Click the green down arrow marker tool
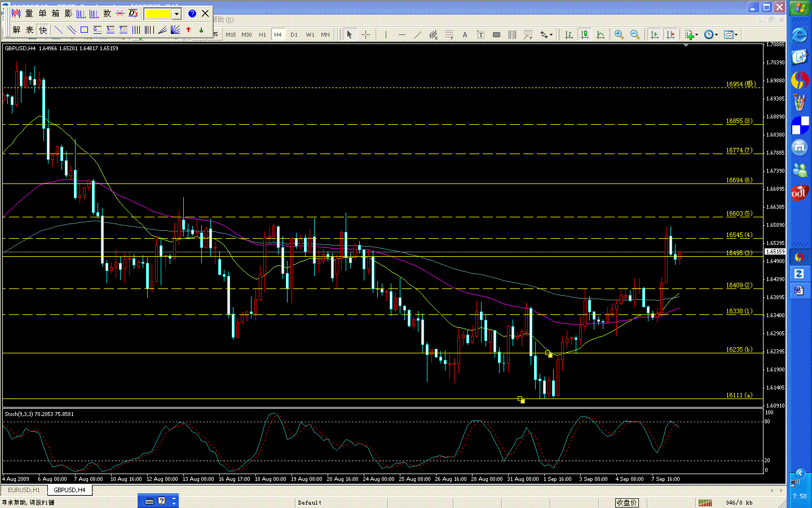 [x=201, y=30]
